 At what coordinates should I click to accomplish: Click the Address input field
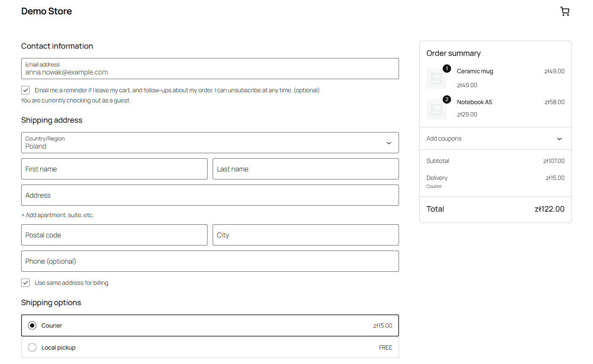tap(210, 195)
